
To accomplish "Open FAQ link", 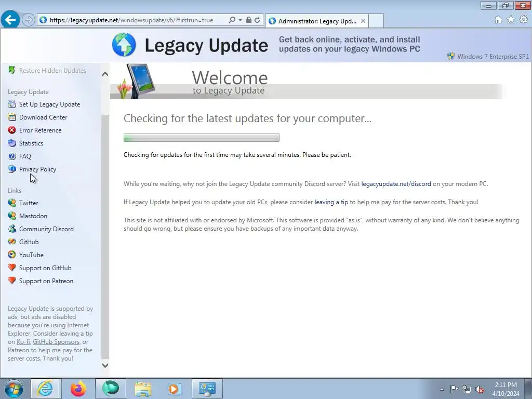I will (x=25, y=156).
